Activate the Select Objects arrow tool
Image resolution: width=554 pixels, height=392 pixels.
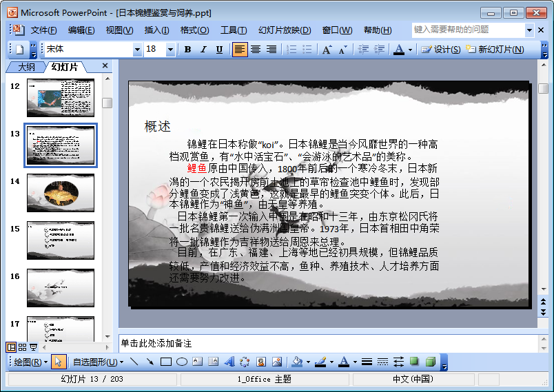point(59,362)
